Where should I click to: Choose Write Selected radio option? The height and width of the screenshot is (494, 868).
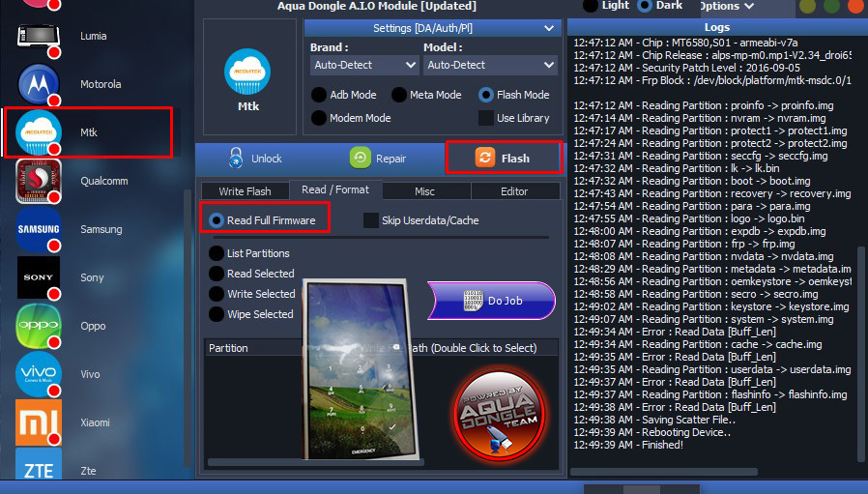[x=216, y=294]
